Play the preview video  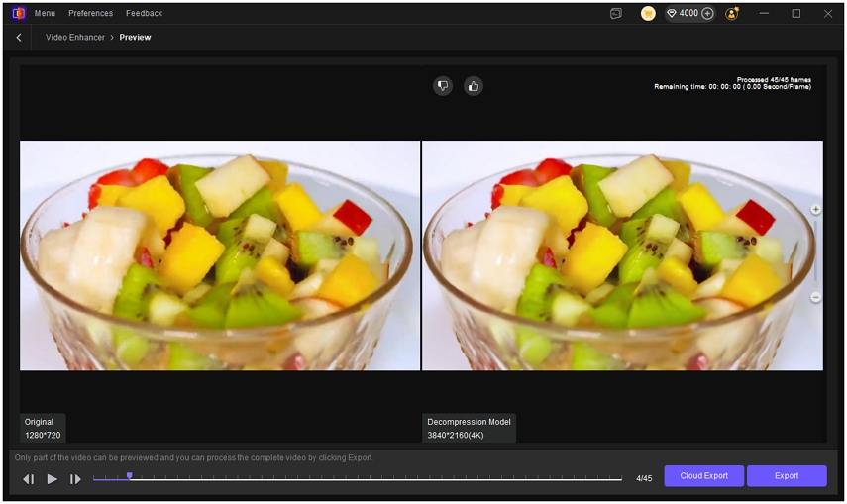52,479
